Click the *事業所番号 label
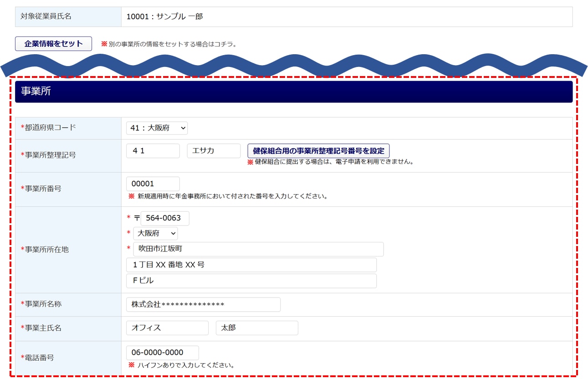The height and width of the screenshot is (379, 588). [41, 189]
